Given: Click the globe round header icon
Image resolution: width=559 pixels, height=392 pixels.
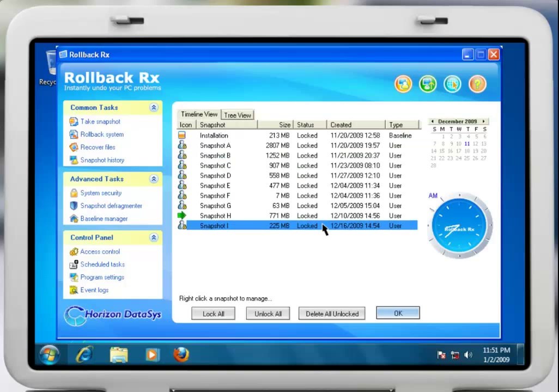Looking at the screenshot, I should [x=452, y=84].
